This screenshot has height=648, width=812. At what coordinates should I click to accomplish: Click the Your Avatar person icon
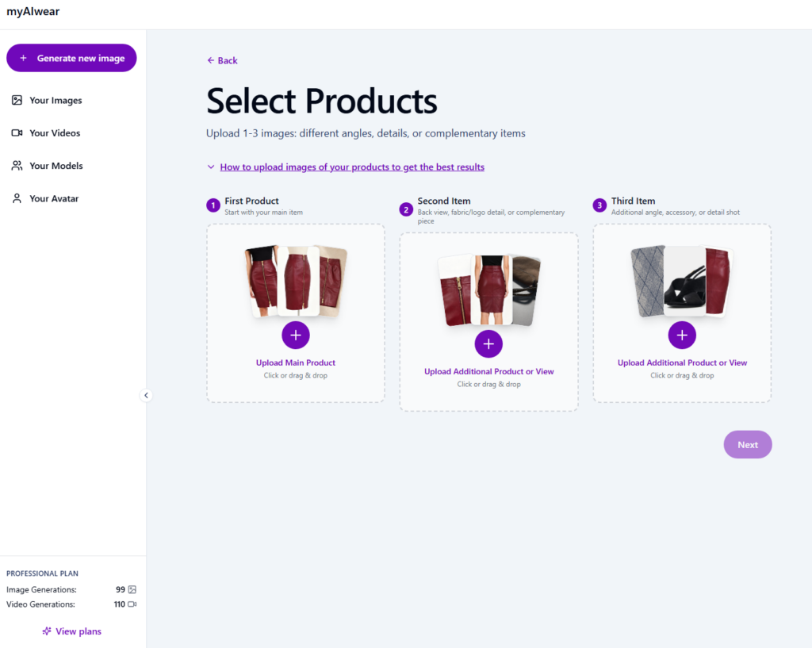(x=17, y=198)
